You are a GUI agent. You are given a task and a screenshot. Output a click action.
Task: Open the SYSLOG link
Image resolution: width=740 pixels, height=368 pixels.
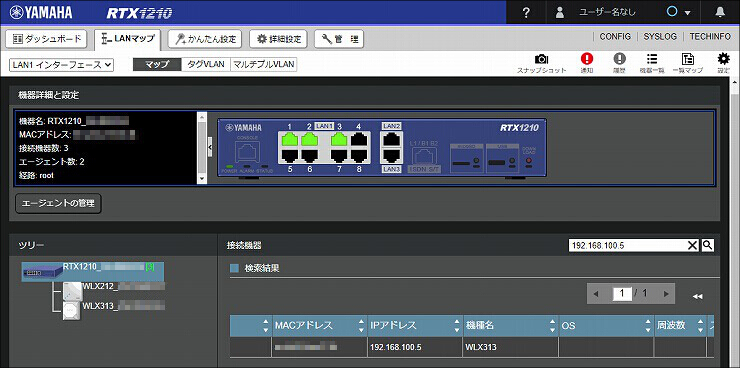(x=660, y=36)
